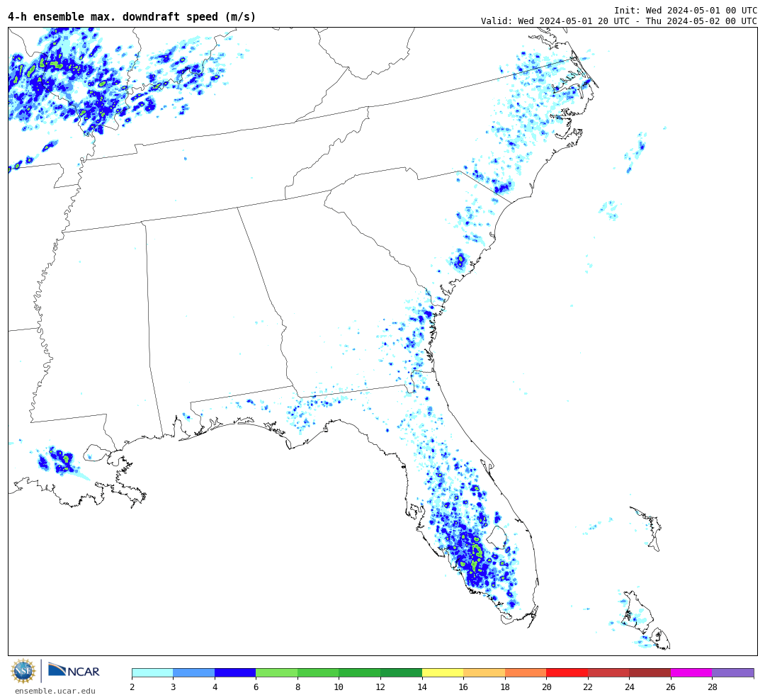Click the purple swatch above 28 m/s
This screenshot has width=765, height=700.
(733, 672)
